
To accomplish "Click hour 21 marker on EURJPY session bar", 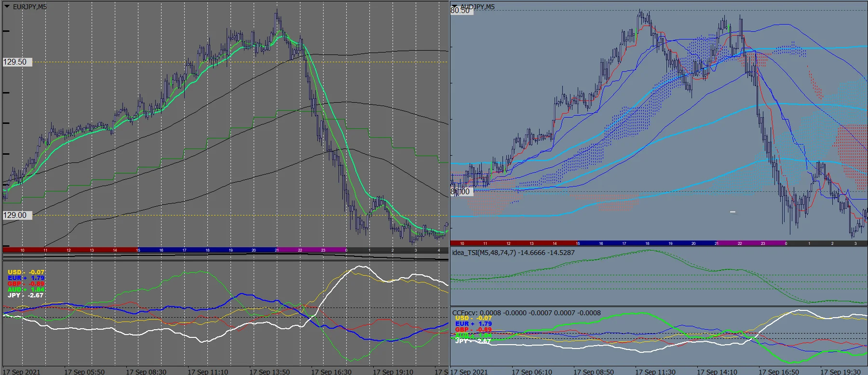I will click(277, 250).
